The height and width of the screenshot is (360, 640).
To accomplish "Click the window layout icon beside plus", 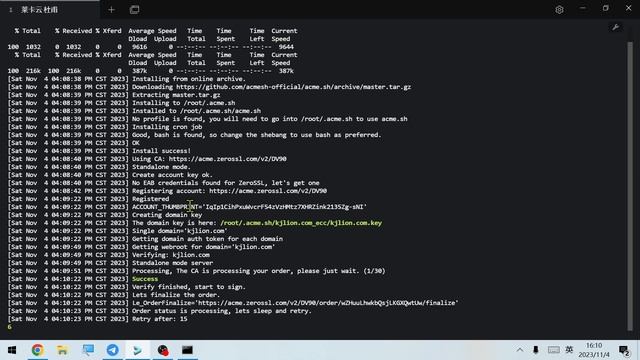I will coord(134,10).
